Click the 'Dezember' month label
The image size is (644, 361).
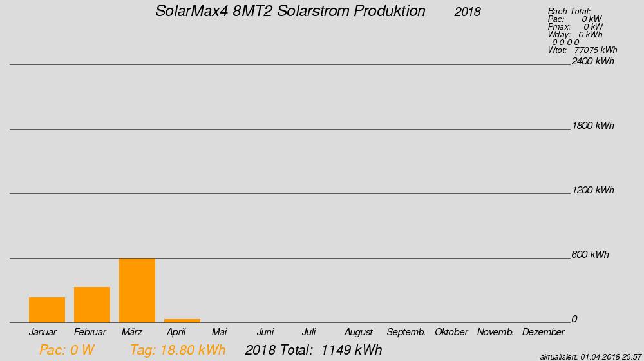coord(544,332)
